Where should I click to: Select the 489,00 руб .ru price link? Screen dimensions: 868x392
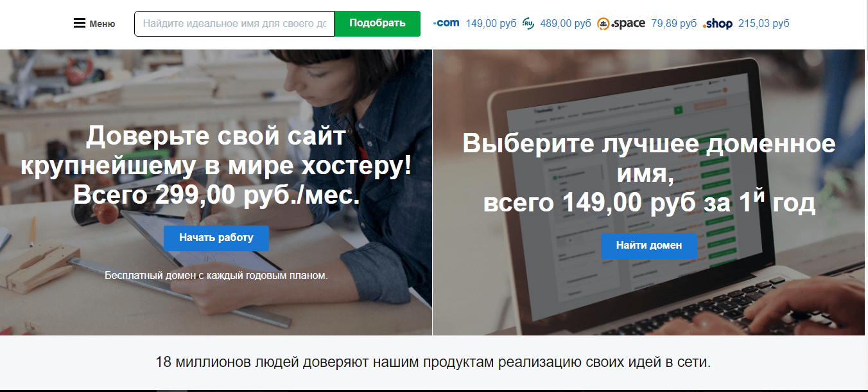pos(566,24)
